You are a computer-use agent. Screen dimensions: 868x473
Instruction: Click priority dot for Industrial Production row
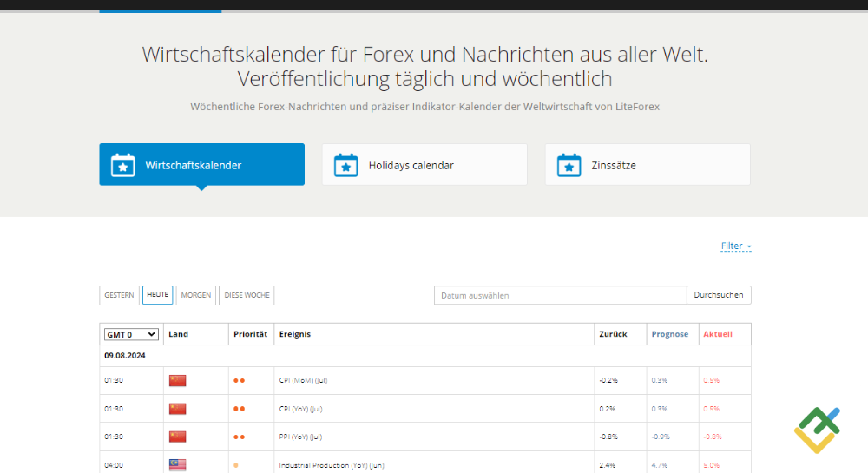tap(236, 465)
